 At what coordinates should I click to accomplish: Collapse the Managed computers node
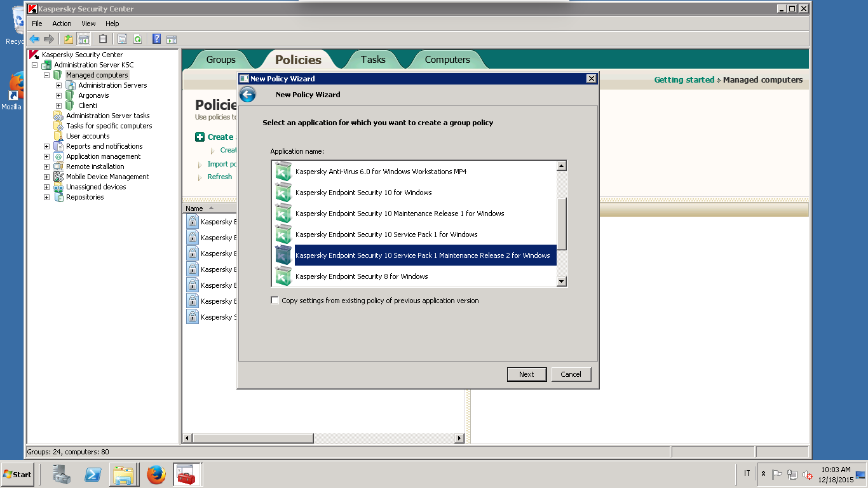pos(46,75)
